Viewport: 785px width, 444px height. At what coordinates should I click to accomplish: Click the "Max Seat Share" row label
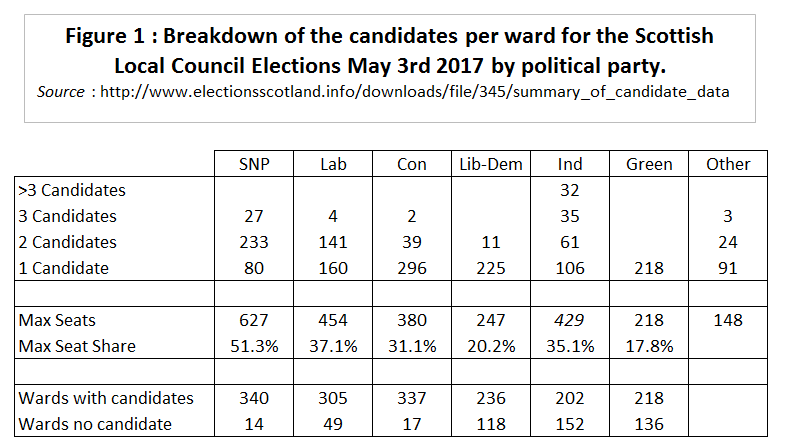click(77, 346)
